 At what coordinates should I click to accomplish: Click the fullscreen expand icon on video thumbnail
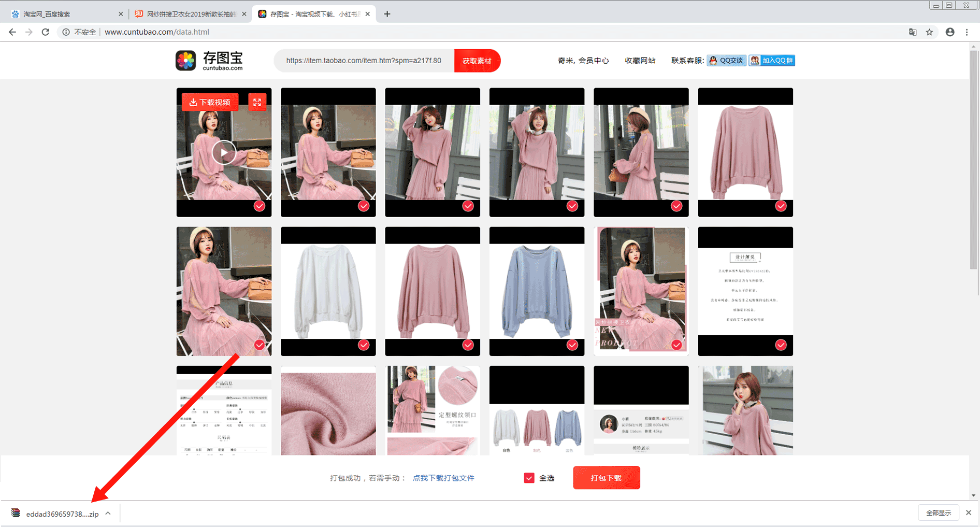point(257,102)
